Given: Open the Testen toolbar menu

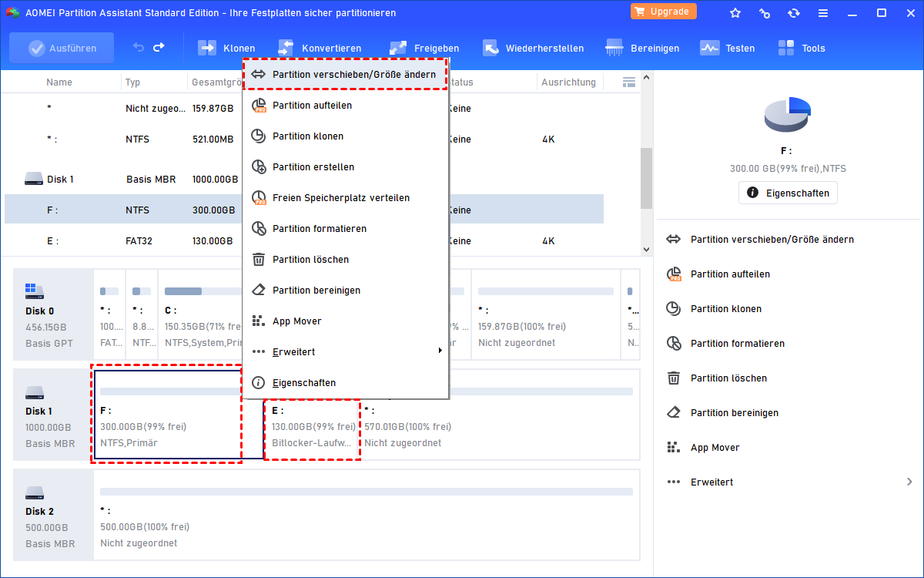Looking at the screenshot, I should click(728, 48).
